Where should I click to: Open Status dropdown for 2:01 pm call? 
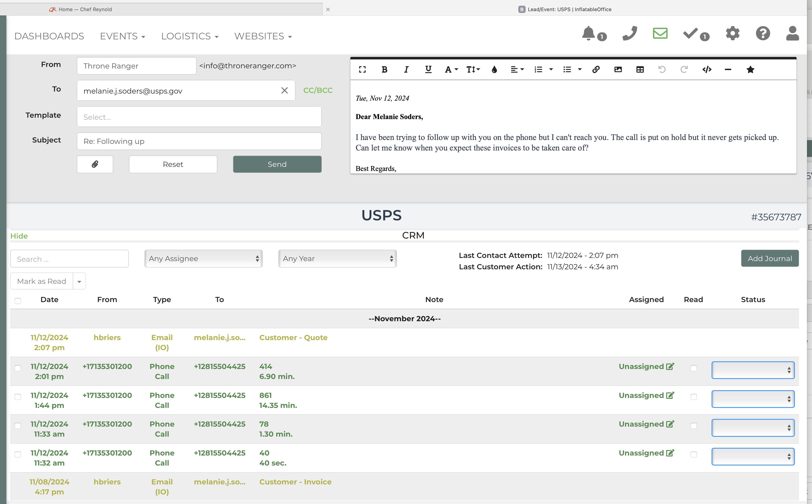click(x=753, y=370)
